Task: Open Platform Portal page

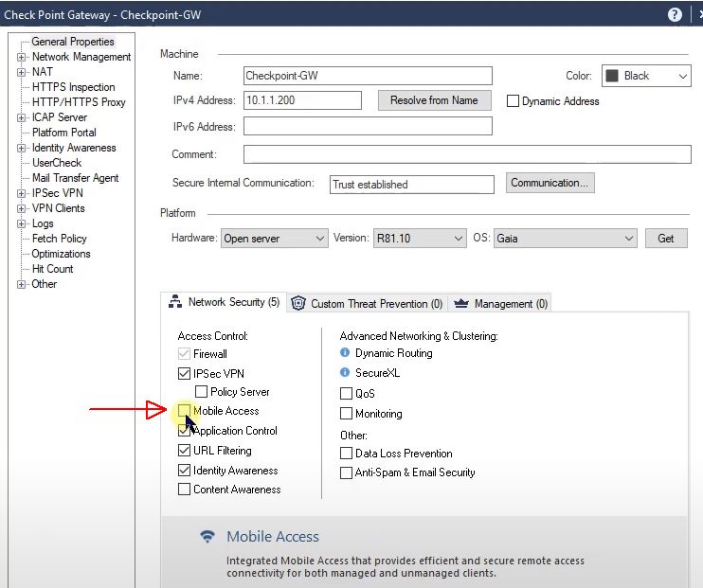Action: point(64,133)
